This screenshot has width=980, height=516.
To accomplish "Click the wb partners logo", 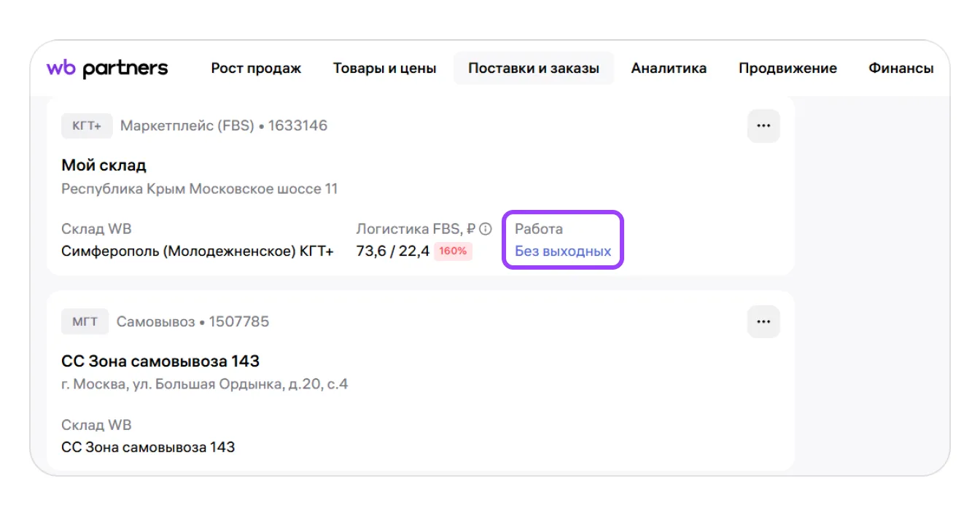I will [x=107, y=69].
